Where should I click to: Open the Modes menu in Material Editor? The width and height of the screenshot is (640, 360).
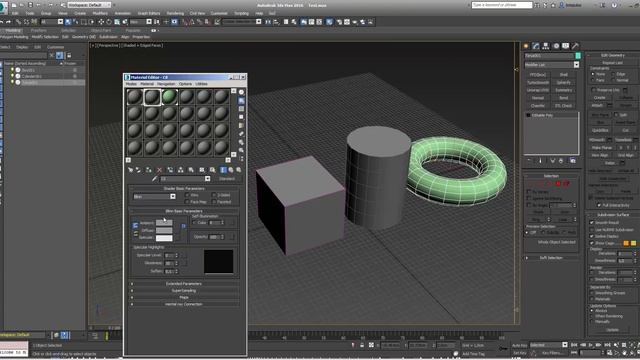pos(131,84)
